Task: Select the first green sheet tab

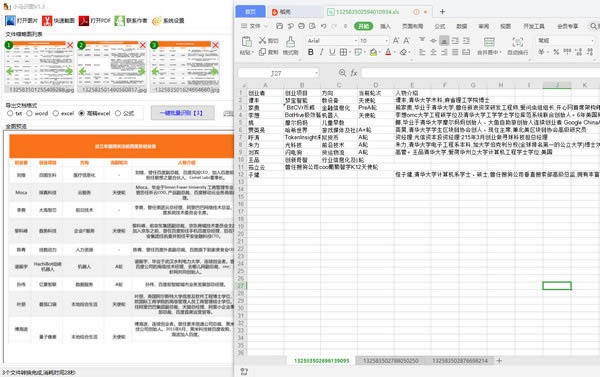Action: [x=321, y=361]
